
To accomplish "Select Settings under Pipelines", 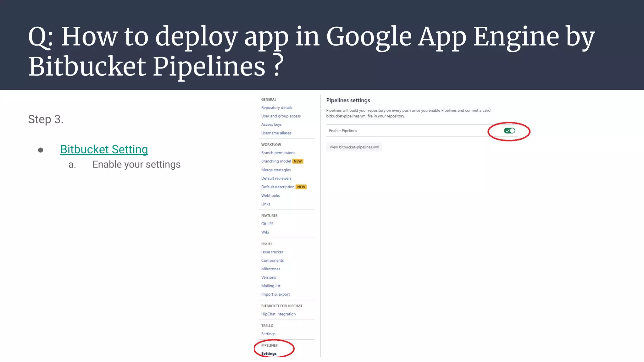I will coord(269,354).
